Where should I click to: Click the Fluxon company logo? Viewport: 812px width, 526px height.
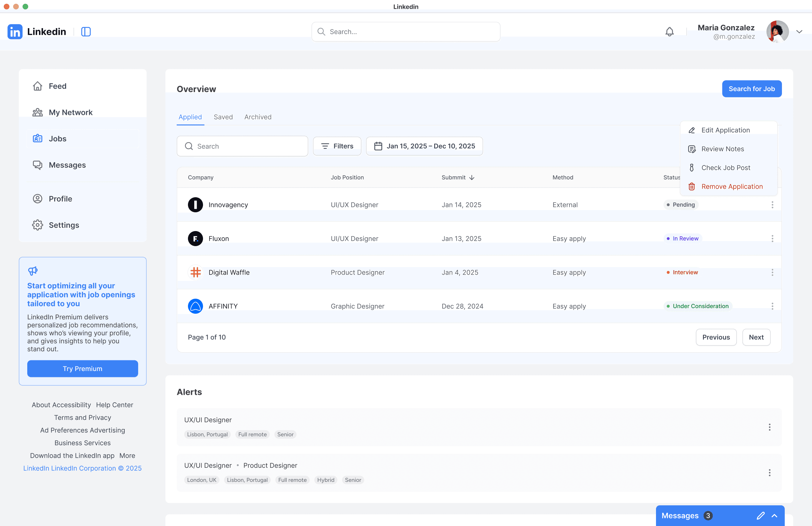(x=195, y=239)
